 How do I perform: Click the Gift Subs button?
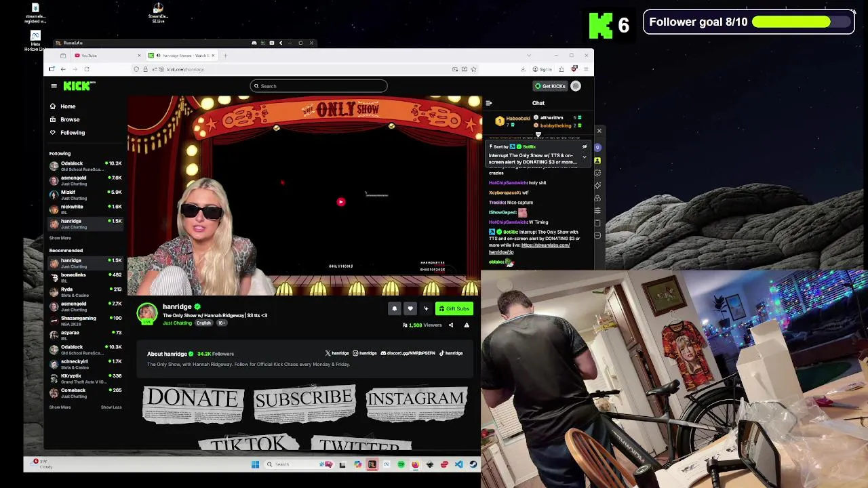pyautogui.click(x=454, y=308)
